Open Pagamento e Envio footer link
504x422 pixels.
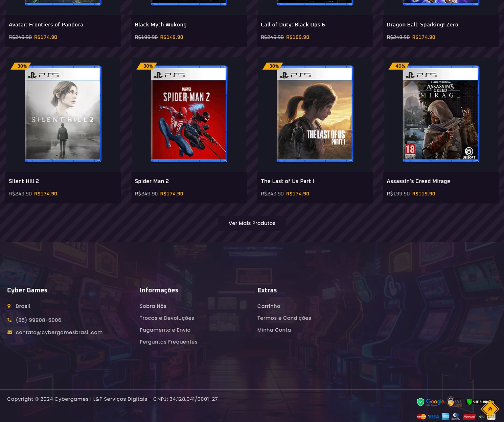[165, 330]
